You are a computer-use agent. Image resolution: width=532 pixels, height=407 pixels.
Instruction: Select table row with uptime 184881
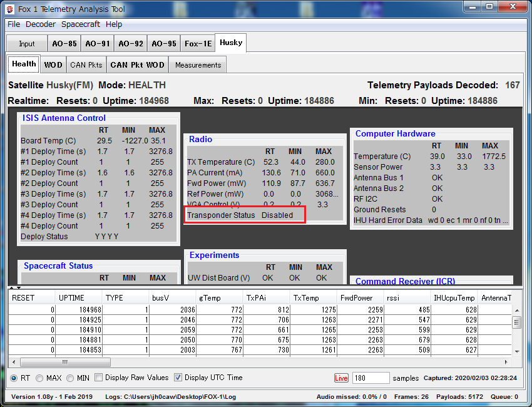(x=260, y=340)
